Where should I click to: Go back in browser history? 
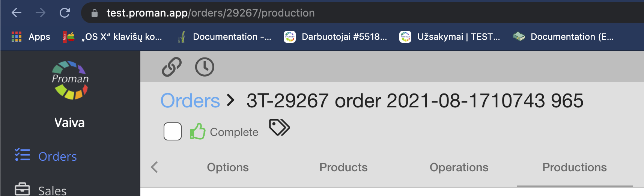[x=17, y=13]
